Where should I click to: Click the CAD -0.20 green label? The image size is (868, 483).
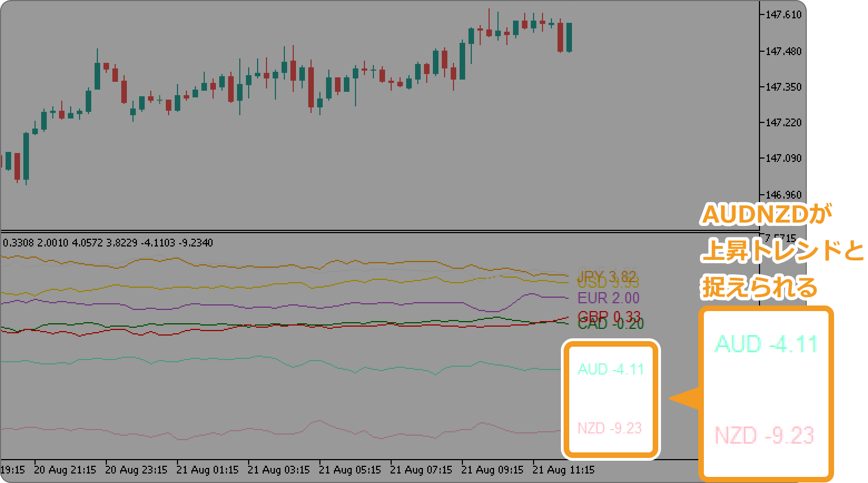[610, 324]
